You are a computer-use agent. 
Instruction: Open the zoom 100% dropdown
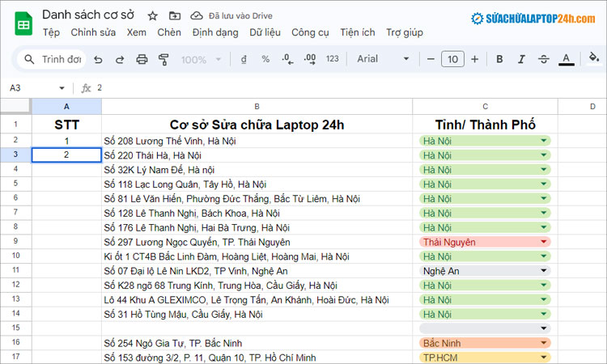[199, 59]
